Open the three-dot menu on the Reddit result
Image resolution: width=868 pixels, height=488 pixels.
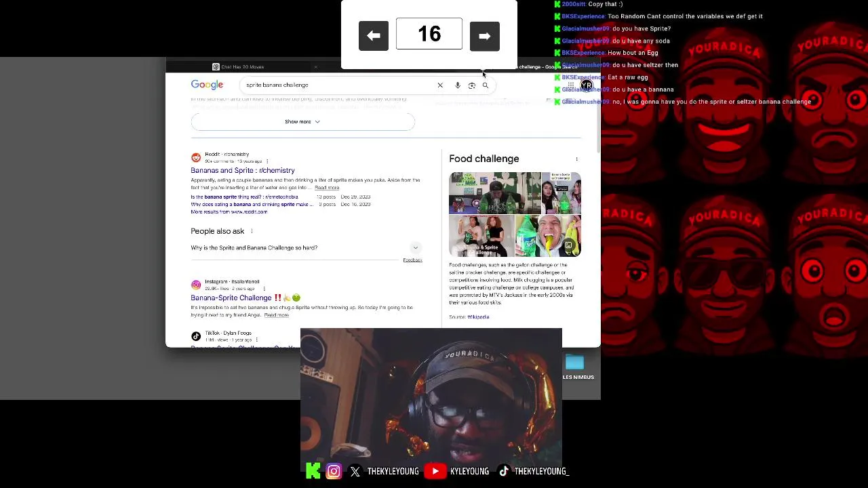[x=267, y=161]
